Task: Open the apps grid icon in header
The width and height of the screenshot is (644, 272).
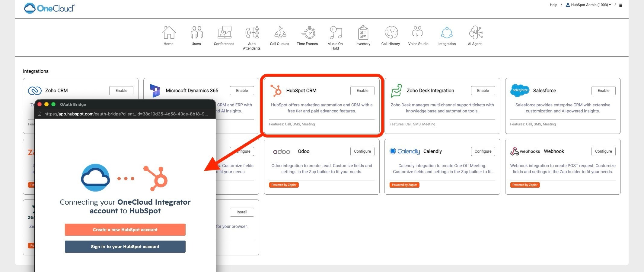Action: (620, 5)
